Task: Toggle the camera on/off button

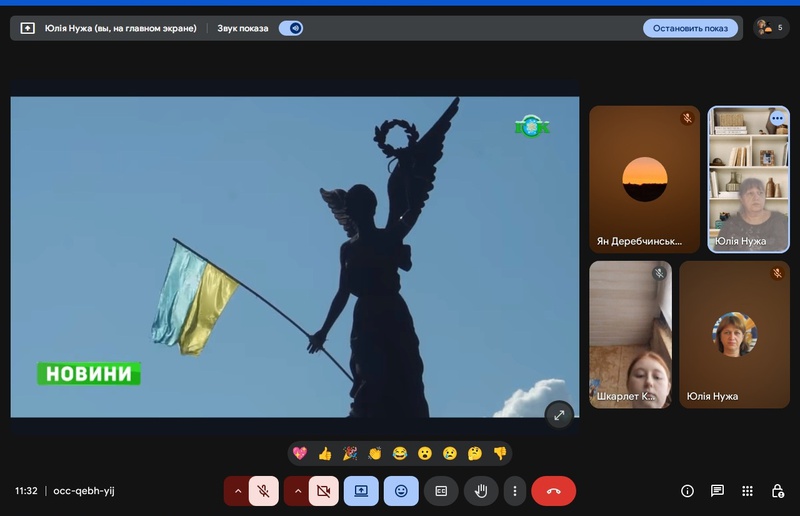Action: 323,491
